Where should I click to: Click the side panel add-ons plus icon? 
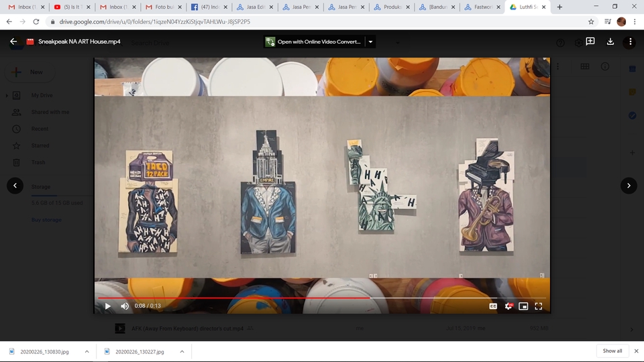tap(633, 153)
